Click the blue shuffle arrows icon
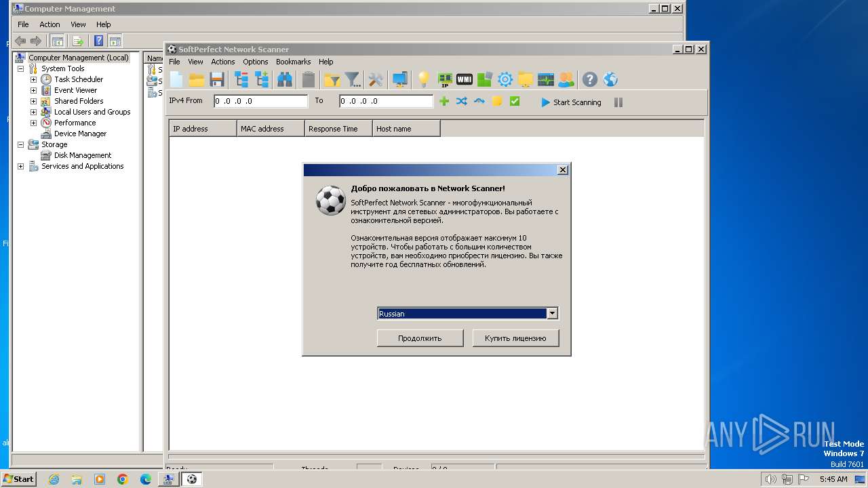The image size is (868, 488). click(x=462, y=102)
